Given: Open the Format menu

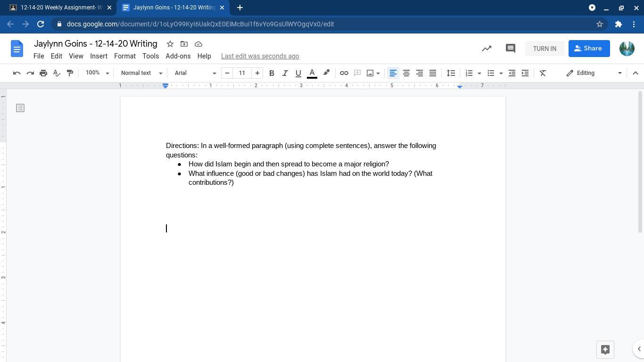Looking at the screenshot, I should [x=125, y=56].
